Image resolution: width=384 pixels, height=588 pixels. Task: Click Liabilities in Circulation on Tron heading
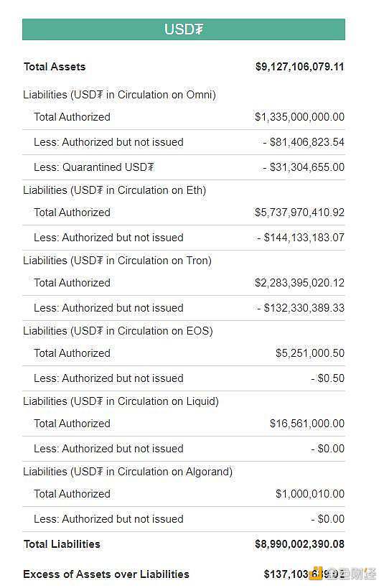[118, 260]
